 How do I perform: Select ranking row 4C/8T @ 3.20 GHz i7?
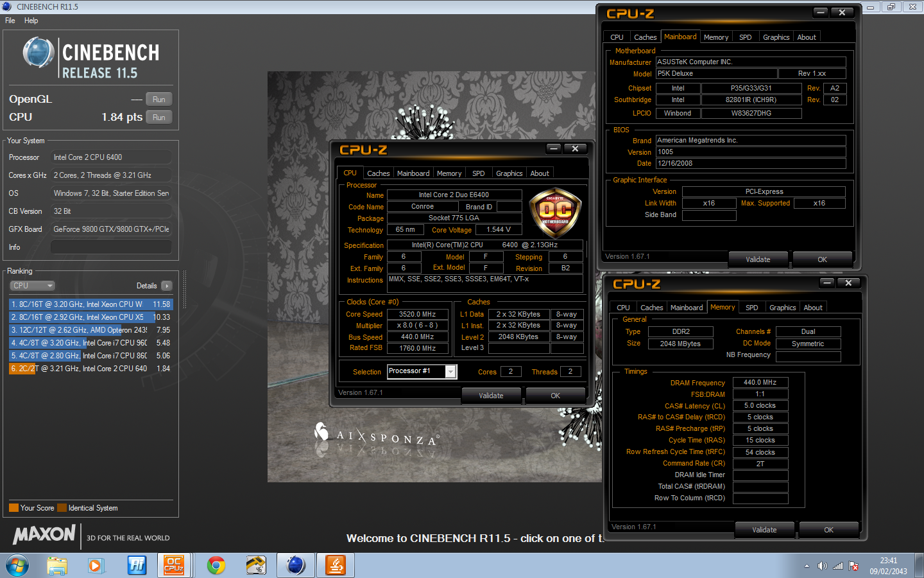point(90,343)
